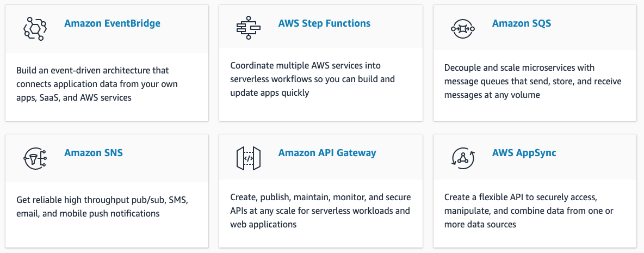Follow the Amazon SQS title link

(x=522, y=23)
